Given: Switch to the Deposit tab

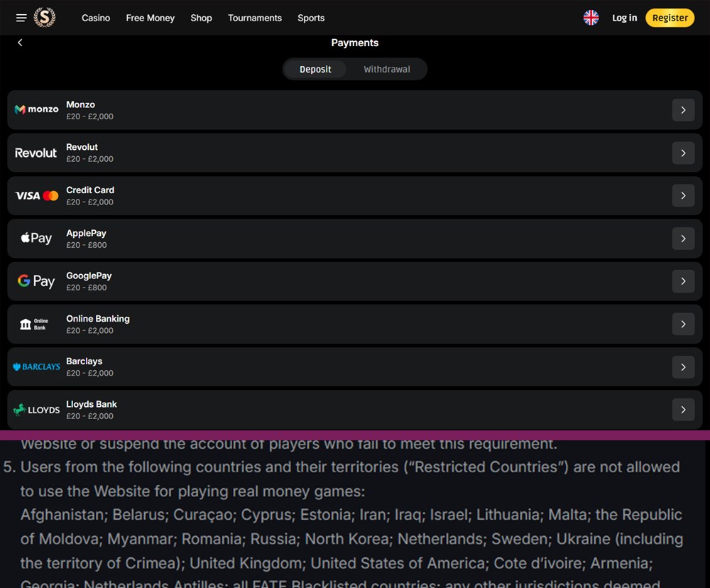Looking at the screenshot, I should click(315, 70).
